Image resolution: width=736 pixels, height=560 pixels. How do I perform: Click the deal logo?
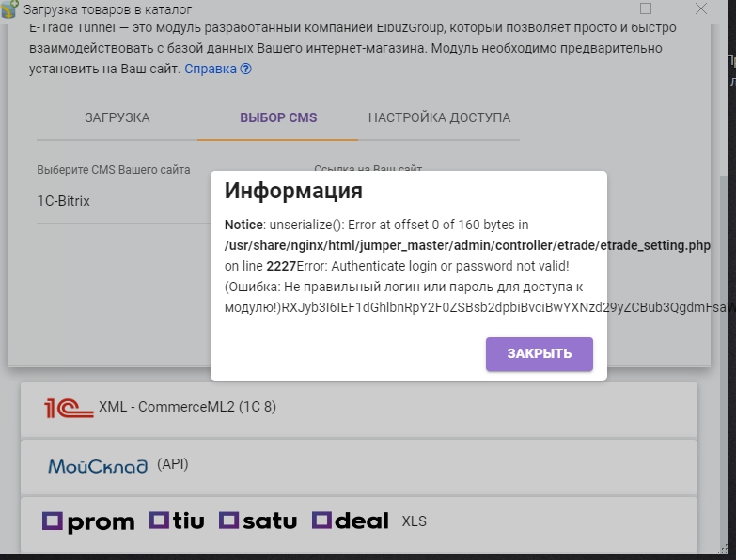pos(351,521)
